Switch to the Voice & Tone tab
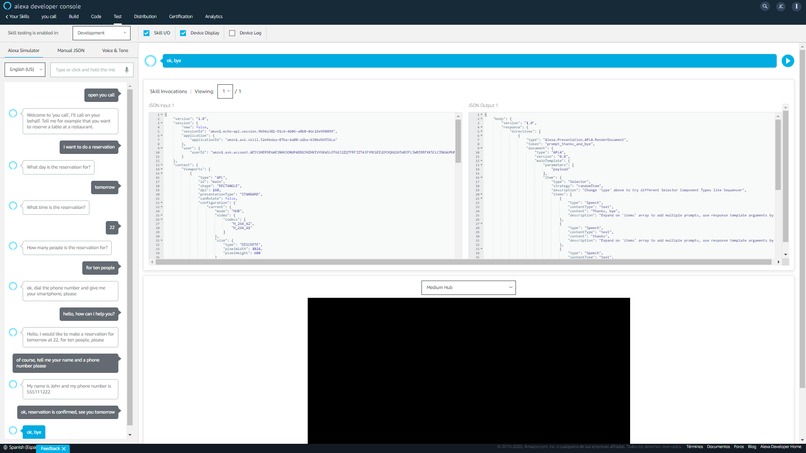The width and height of the screenshot is (806, 453). (115, 50)
